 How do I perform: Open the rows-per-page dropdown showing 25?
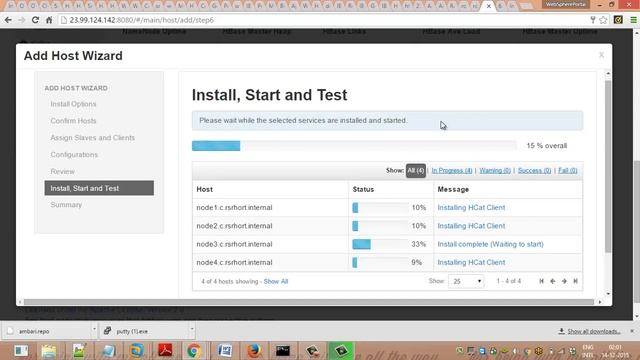(x=466, y=281)
